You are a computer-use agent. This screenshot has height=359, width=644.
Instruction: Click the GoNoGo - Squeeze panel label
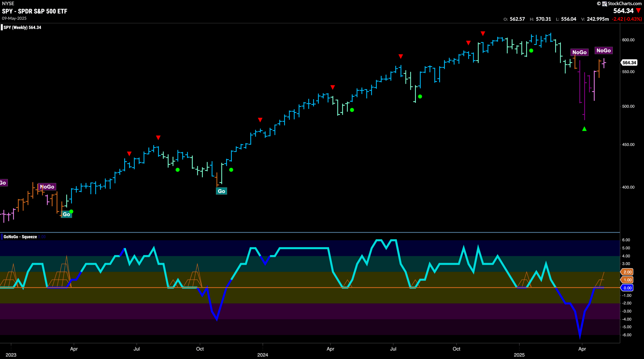[x=20, y=237]
